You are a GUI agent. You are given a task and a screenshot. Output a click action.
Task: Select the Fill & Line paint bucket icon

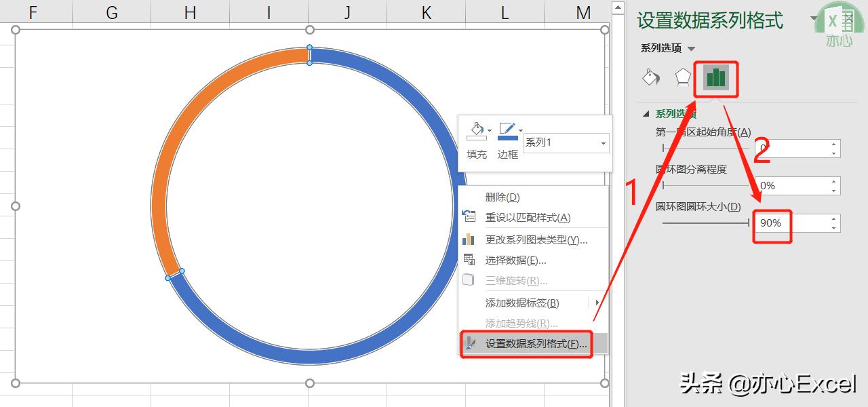(650, 77)
